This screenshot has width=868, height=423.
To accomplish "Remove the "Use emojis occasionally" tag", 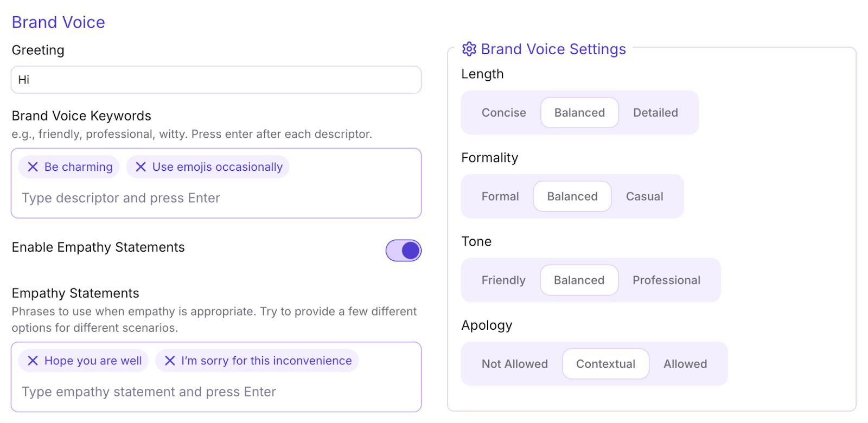I will tap(141, 167).
